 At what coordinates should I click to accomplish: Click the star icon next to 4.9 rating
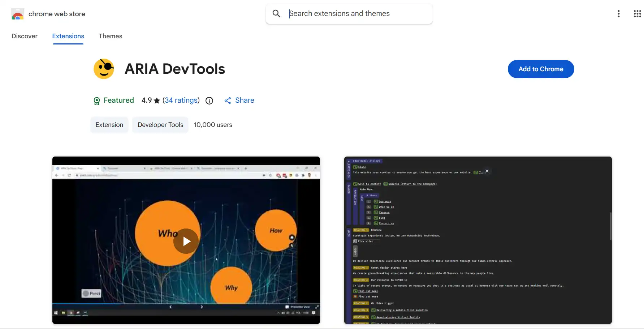click(x=157, y=101)
